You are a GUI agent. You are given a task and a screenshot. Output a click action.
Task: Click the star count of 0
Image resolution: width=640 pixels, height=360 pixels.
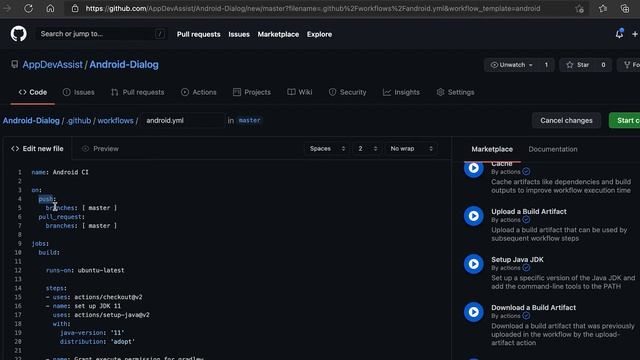coord(603,65)
